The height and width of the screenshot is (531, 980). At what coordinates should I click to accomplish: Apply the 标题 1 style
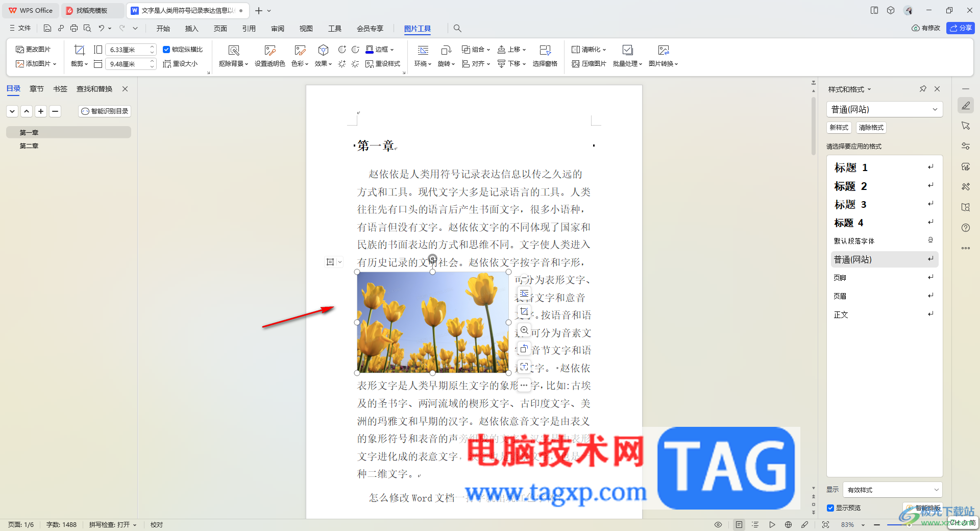point(884,167)
